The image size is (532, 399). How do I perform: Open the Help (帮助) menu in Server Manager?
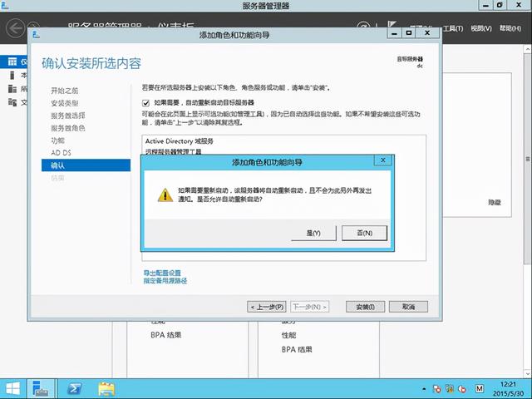510,28
